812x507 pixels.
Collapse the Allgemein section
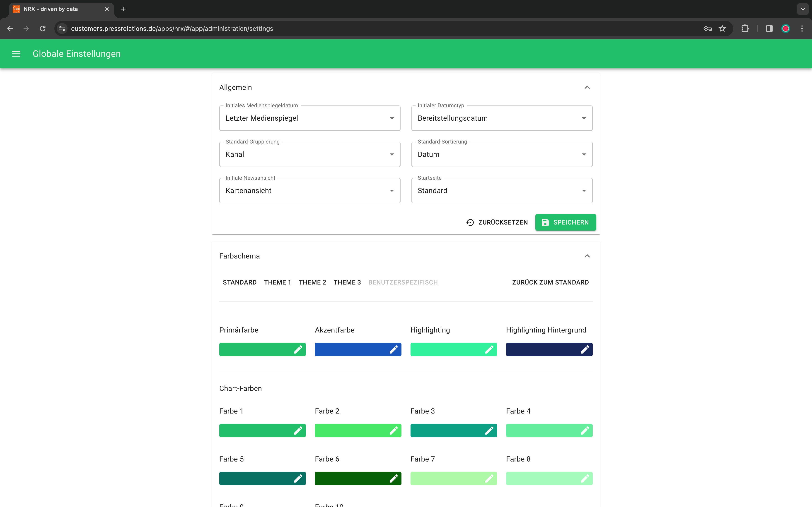[587, 88]
